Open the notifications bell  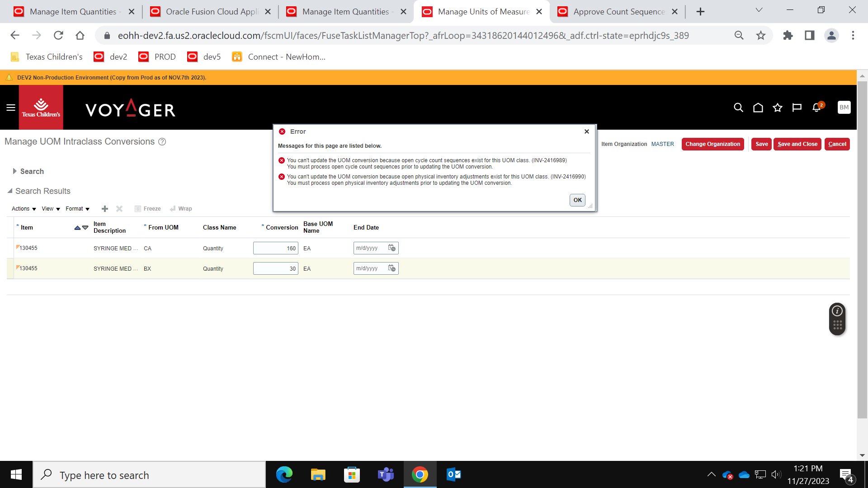click(x=816, y=108)
